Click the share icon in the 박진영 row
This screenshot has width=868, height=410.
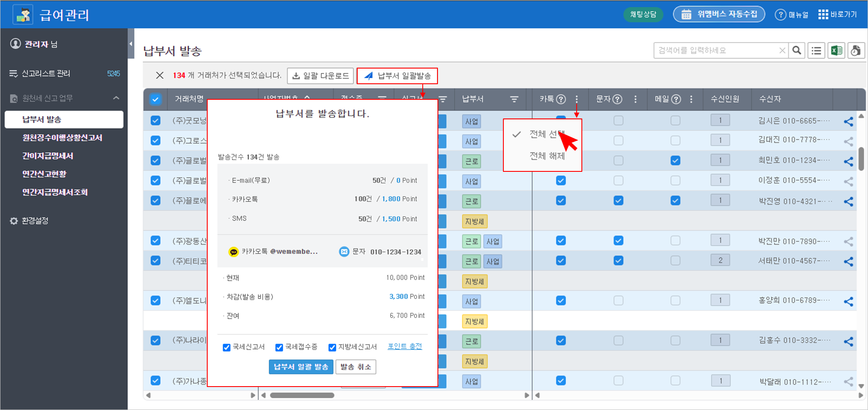[x=848, y=201]
